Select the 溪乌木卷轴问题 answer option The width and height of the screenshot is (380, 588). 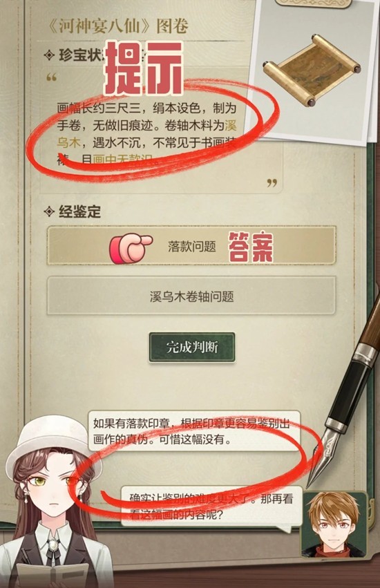[191, 296]
